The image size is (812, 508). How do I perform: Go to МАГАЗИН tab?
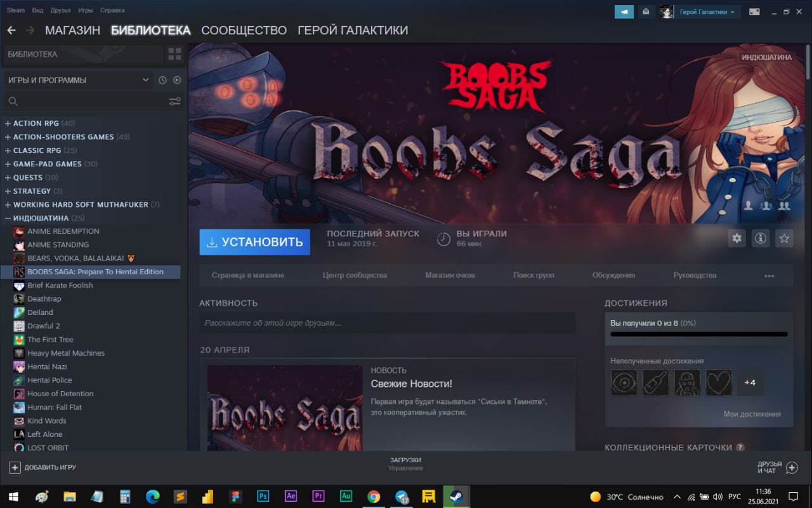pyautogui.click(x=72, y=30)
